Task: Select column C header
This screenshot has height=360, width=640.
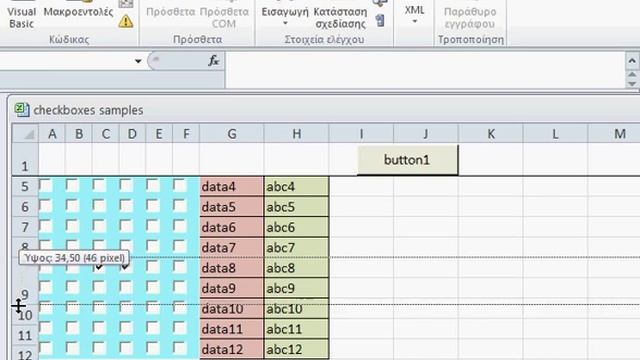Action: pos(106,133)
